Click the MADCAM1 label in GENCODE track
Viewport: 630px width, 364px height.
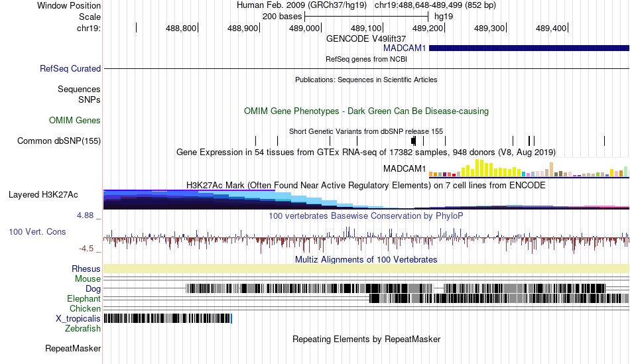pos(405,48)
